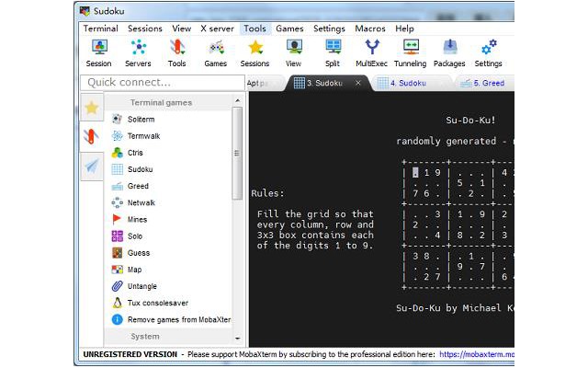Open the Settings menu
588x368 pixels.
click(329, 29)
